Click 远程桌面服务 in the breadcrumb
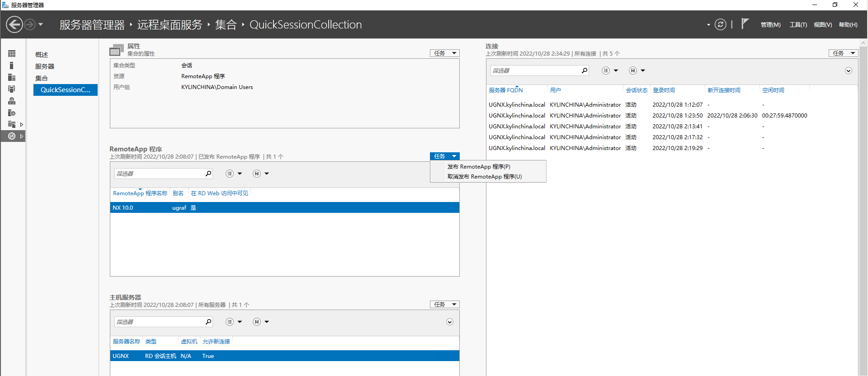 point(170,25)
